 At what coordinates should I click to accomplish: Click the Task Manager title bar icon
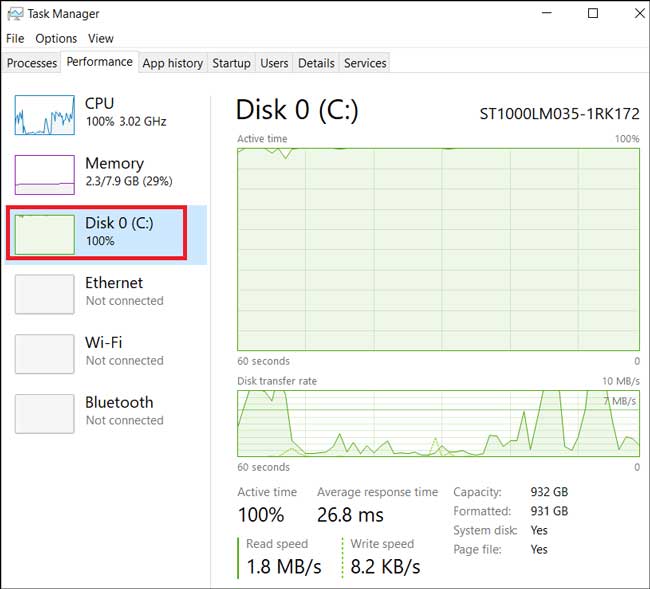(15, 14)
